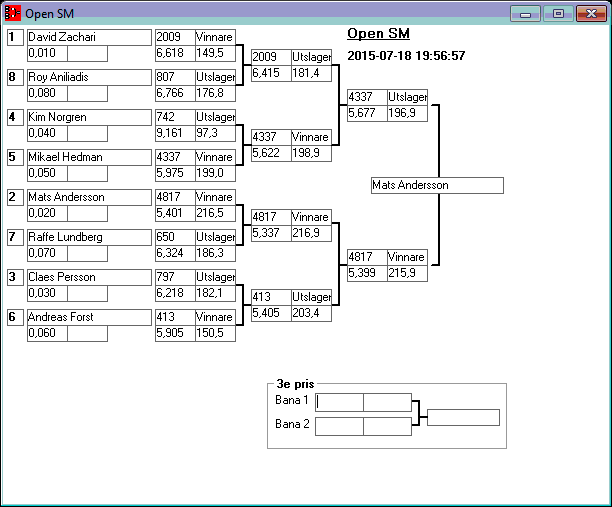The image size is (612, 507).
Task: Click the final winner Mats Andersson box
Action: coord(436,185)
